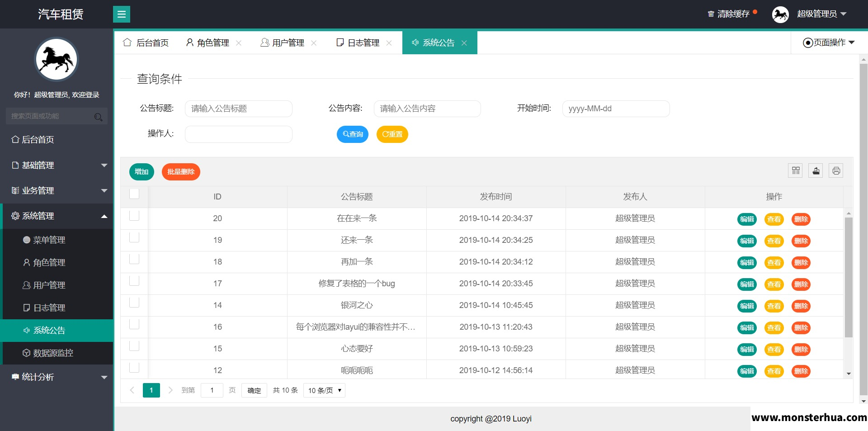Check the box for row ID 17
Viewport: 868px width, 431px height.
point(134,280)
